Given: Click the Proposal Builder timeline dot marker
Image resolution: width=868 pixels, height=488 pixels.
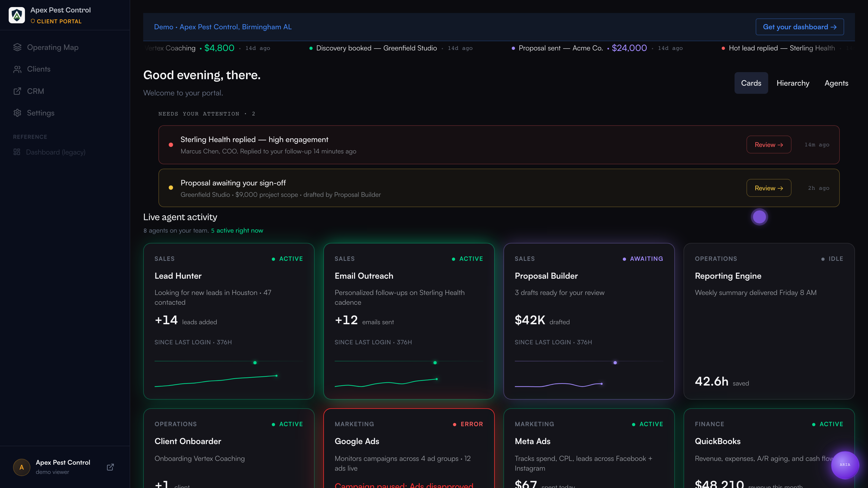Looking at the screenshot, I should pos(615,363).
